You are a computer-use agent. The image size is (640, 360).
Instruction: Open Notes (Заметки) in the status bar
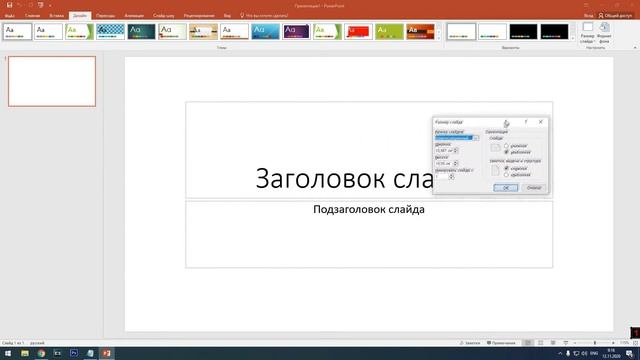[470, 343]
